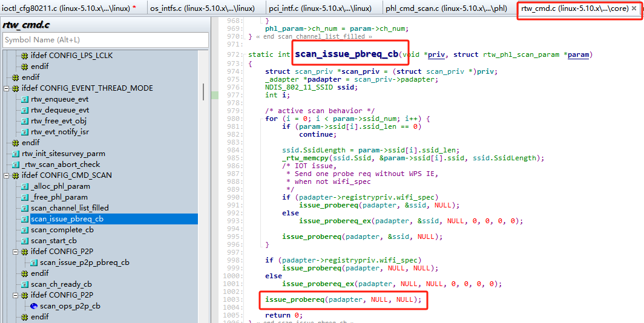The image size is (644, 323).
Task: Click the symbol panel vertical scrollbar thumb
Action: 203,92
